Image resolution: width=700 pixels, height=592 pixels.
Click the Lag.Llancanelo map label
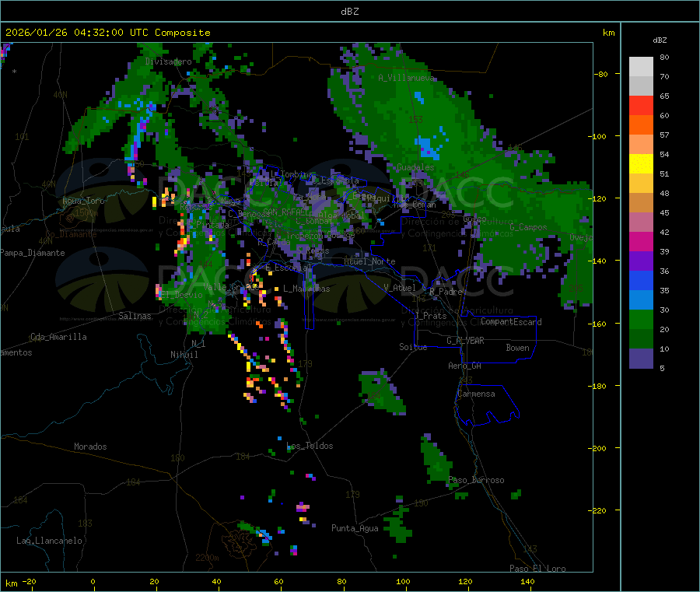pyautogui.click(x=50, y=541)
